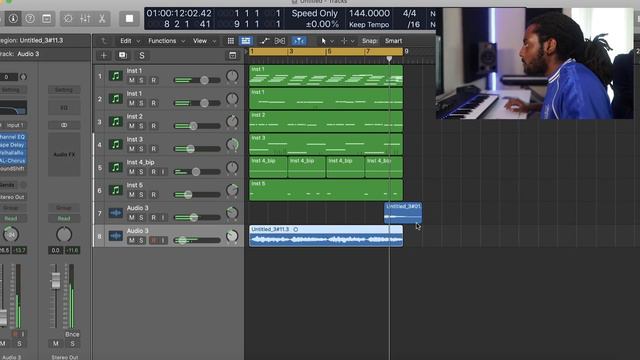Open the Mixer button in control bar
Screen dimensions: 640x360
click(x=85, y=18)
